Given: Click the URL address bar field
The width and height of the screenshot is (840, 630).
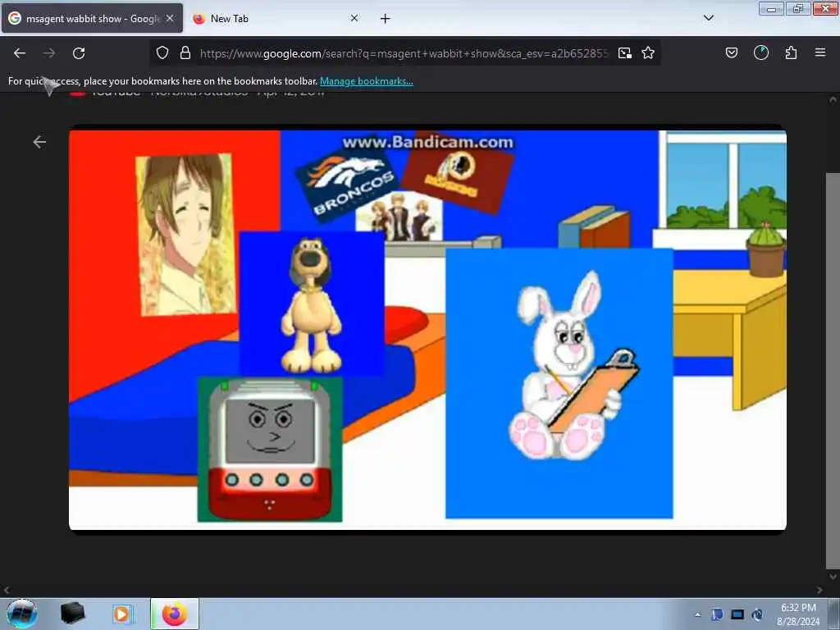Looking at the screenshot, I should pyautogui.click(x=405, y=53).
